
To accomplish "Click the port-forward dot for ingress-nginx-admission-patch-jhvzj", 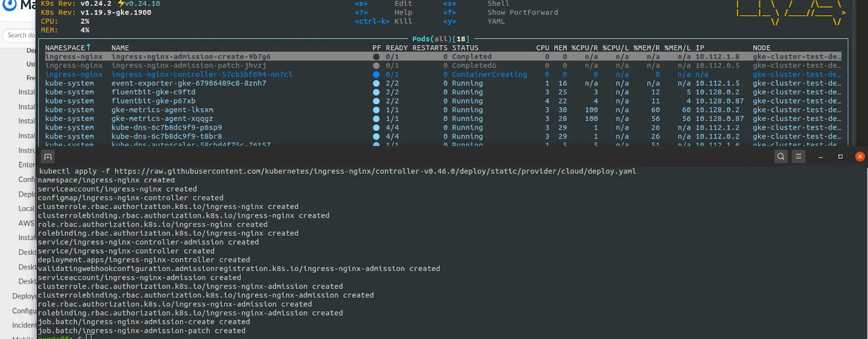I will click(376, 66).
